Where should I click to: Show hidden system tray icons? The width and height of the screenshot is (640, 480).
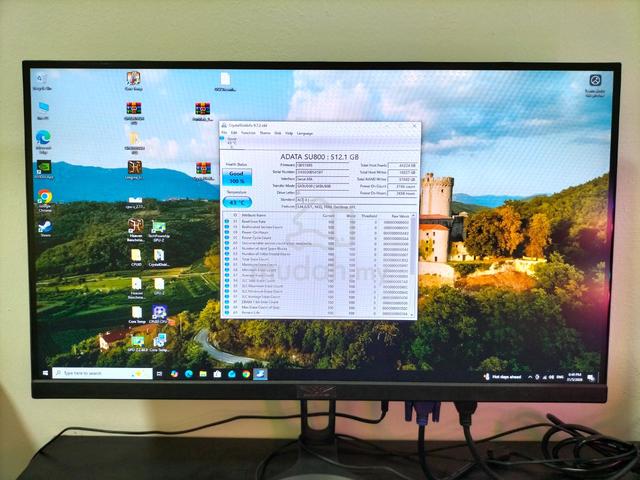[530, 377]
